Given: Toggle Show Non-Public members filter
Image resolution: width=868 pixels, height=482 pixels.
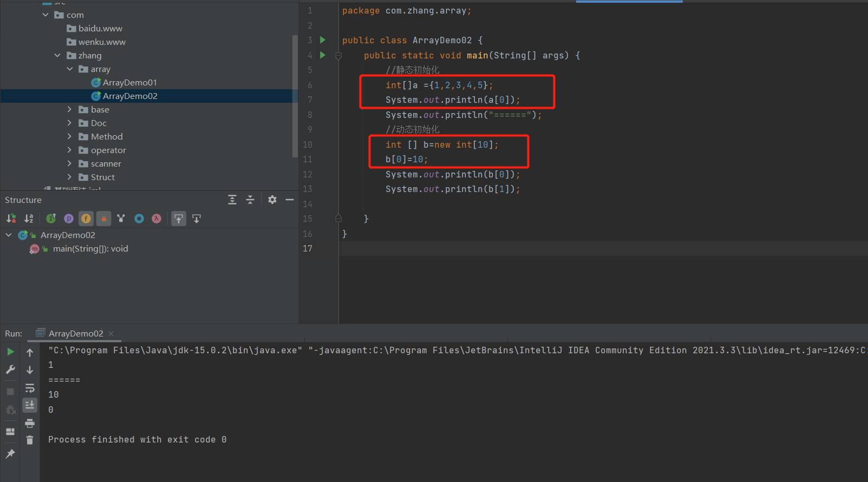Looking at the screenshot, I should click(x=104, y=219).
